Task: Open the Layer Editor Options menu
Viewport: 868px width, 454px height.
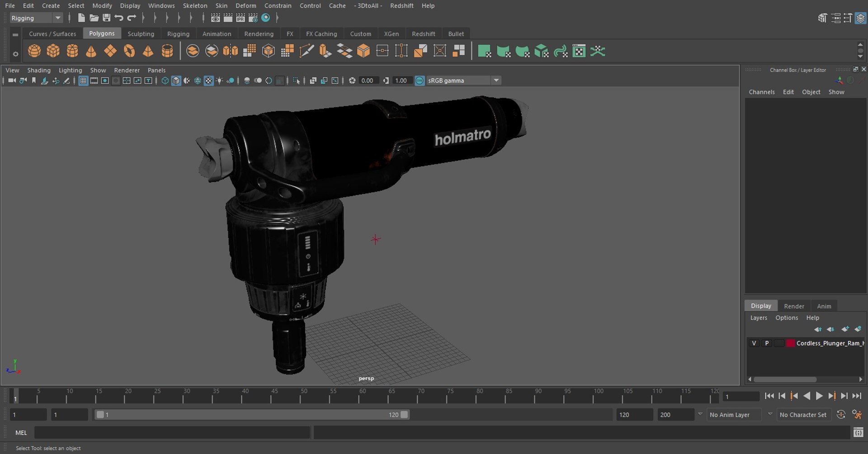Action: [x=787, y=318]
